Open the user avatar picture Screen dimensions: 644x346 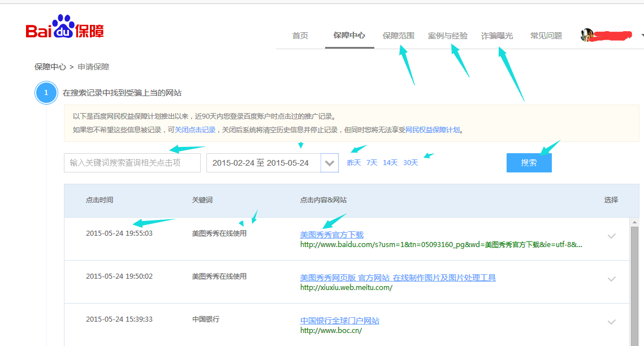[587, 35]
